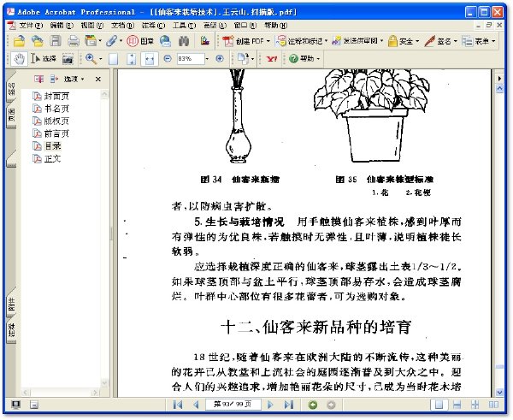
Task: Click the new bookmark icon in panel
Action: 38,79
